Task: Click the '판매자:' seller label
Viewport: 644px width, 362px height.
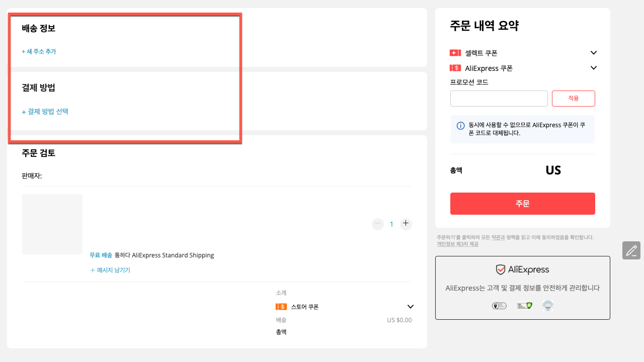Action: coord(32,176)
